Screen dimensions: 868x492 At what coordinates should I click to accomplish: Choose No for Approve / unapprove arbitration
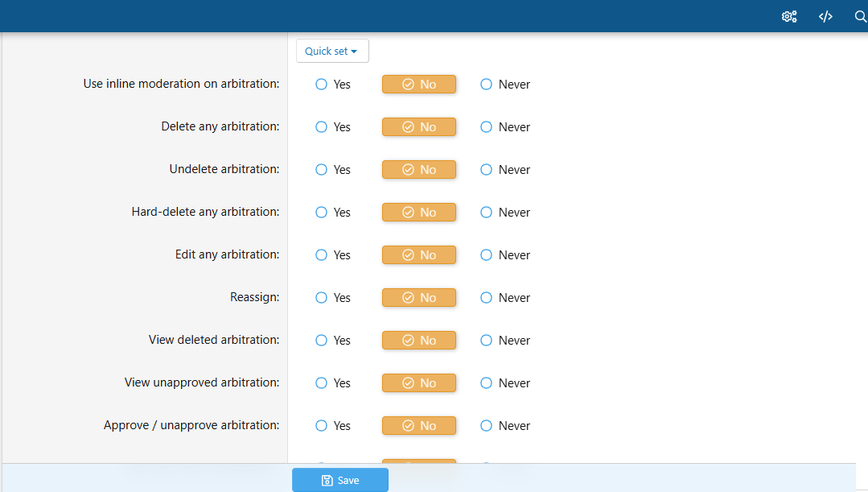[418, 426]
